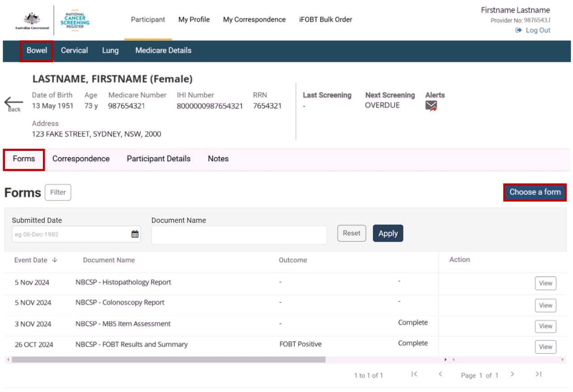573x392 pixels.
Task: Click the Filter button
Action: pyautogui.click(x=58, y=192)
